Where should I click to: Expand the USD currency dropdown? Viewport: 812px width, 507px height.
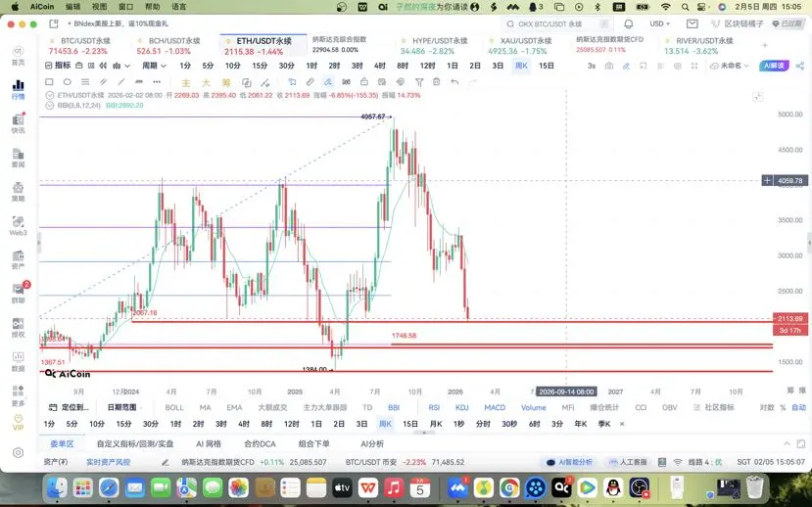[660, 23]
